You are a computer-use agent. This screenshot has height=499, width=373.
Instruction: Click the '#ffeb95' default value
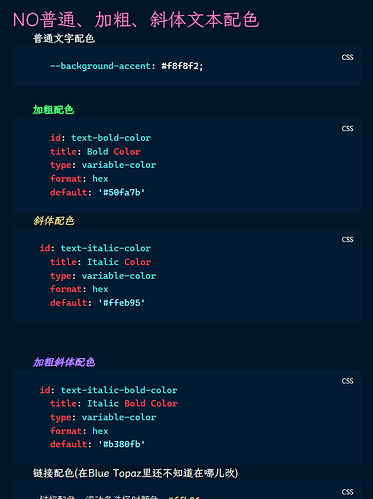coord(122,303)
